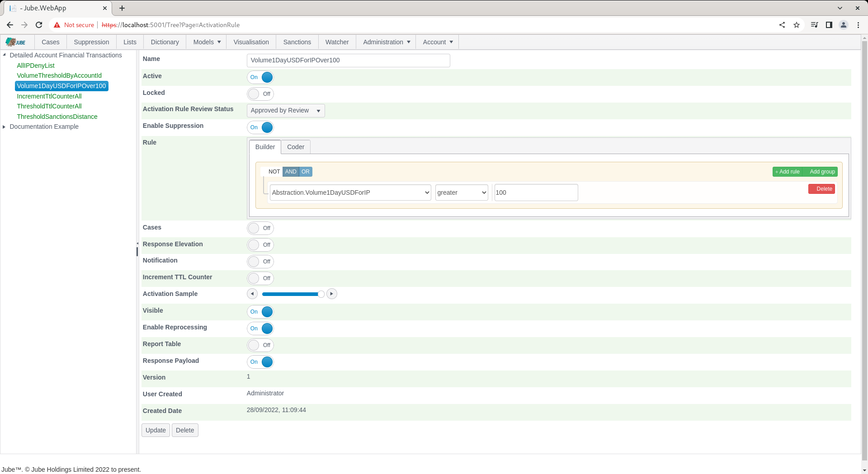868x474 pixels.
Task: Open the Watcher menu item
Action: [x=337, y=42]
